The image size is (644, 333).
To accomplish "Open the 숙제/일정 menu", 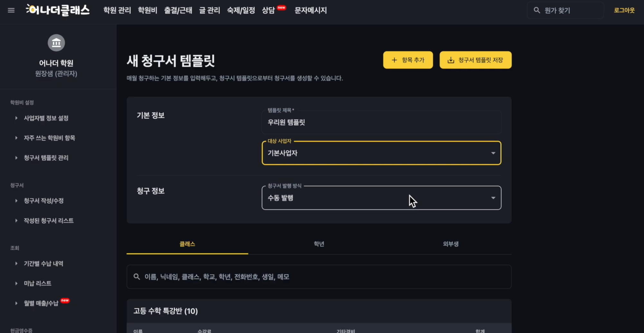I will [x=241, y=10].
